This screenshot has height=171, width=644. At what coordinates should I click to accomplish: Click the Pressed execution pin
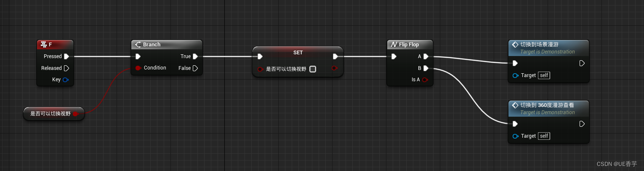pos(66,56)
